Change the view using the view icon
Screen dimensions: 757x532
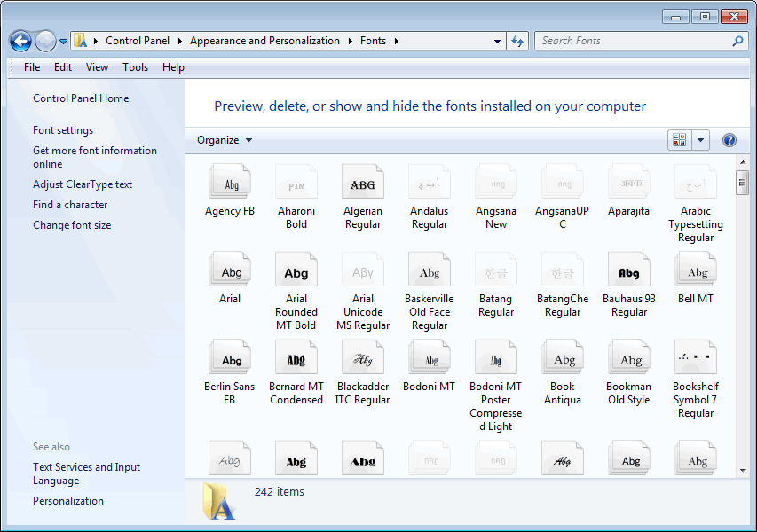(x=680, y=140)
